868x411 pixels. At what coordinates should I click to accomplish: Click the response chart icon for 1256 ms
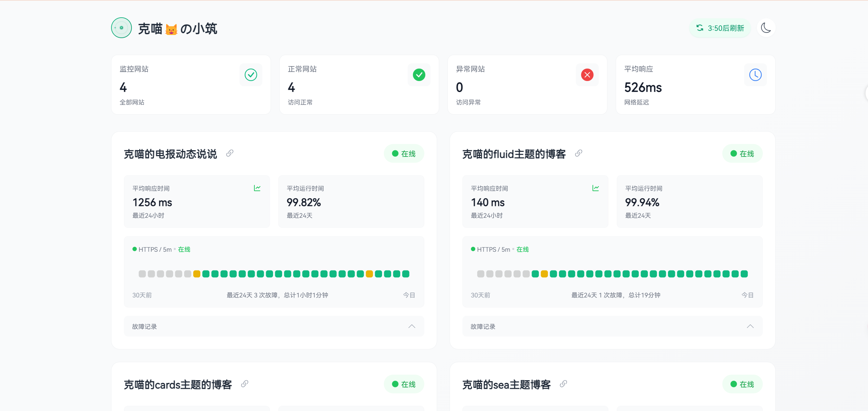(x=257, y=188)
